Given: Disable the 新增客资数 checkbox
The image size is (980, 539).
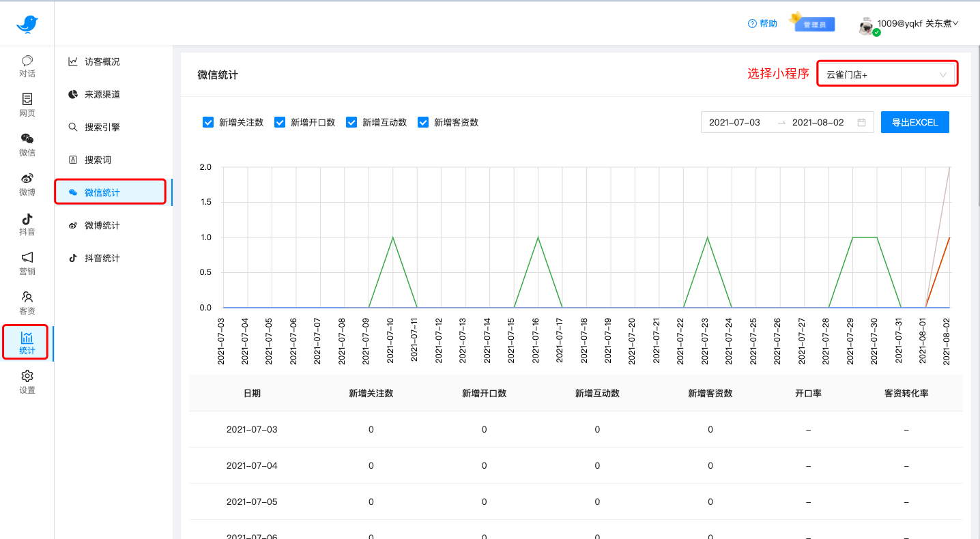Looking at the screenshot, I should click(x=423, y=123).
